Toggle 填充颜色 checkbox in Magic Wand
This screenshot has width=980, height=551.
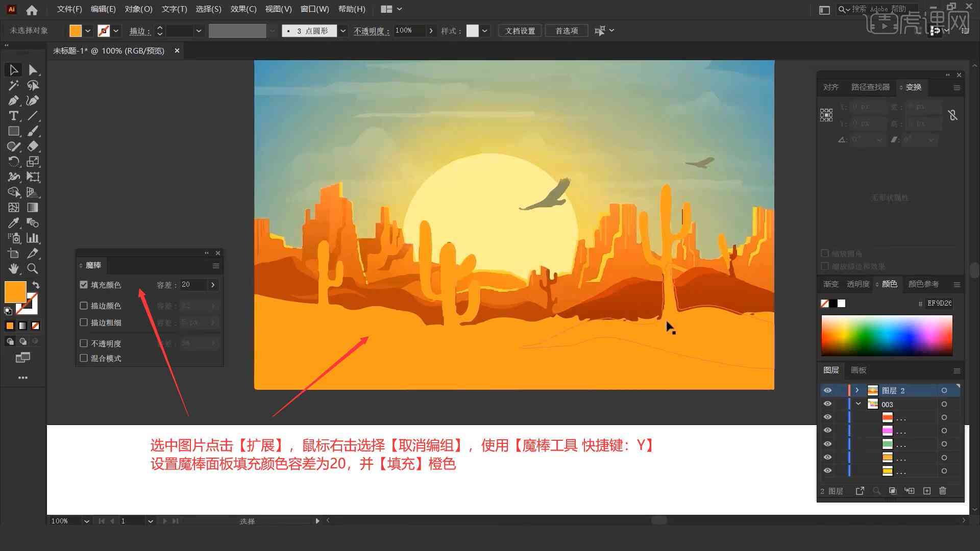click(84, 284)
